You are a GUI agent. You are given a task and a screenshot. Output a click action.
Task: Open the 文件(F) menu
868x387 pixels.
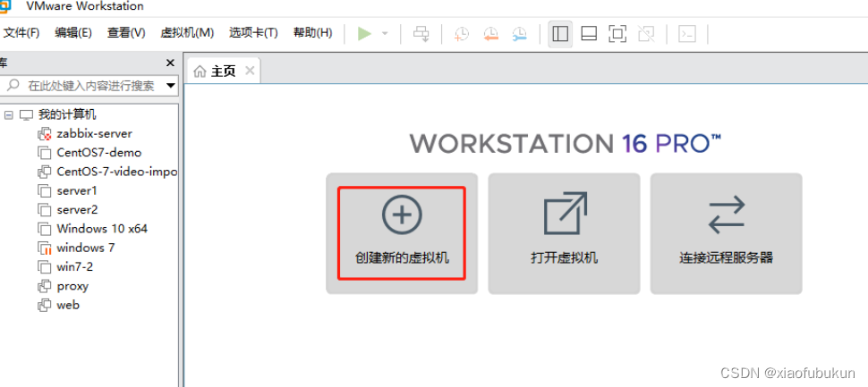(21, 33)
